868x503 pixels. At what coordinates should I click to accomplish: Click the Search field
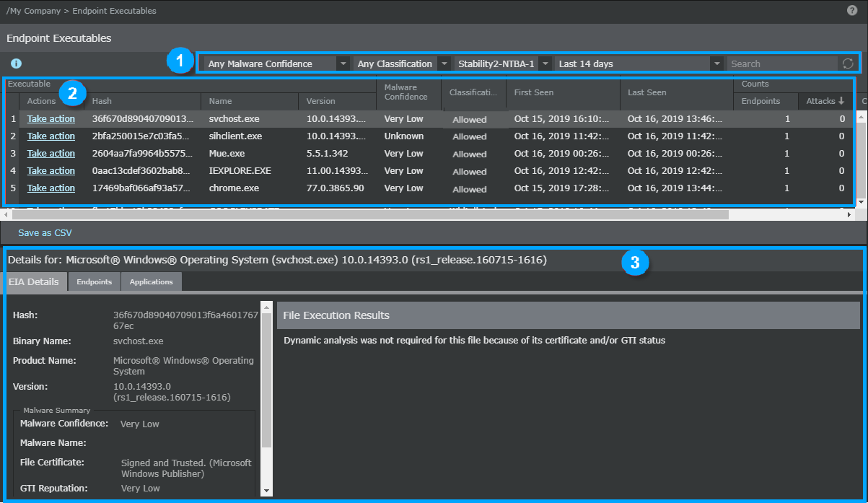click(783, 64)
